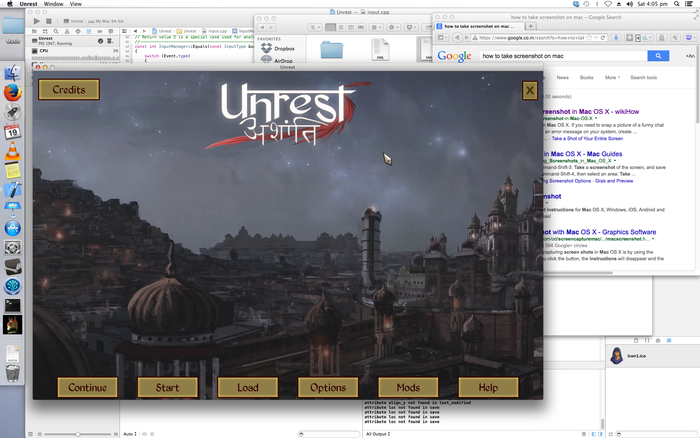This screenshot has height=438, width=700.
Task: Select the XML file icon in Finder
Action: [x=380, y=50]
